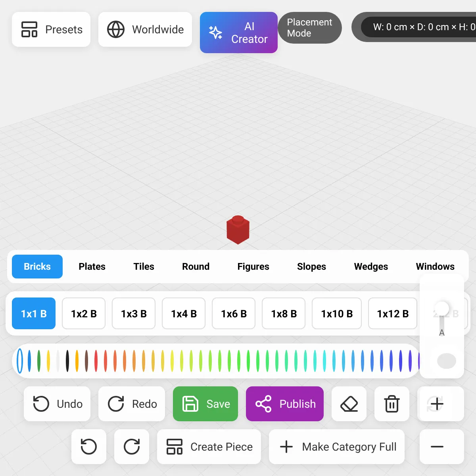
Task: Pick the outlined first color swatch
Action: [20, 361]
